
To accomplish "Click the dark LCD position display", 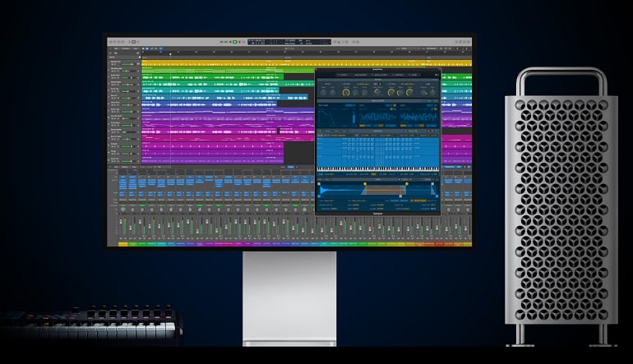I will click(x=289, y=42).
